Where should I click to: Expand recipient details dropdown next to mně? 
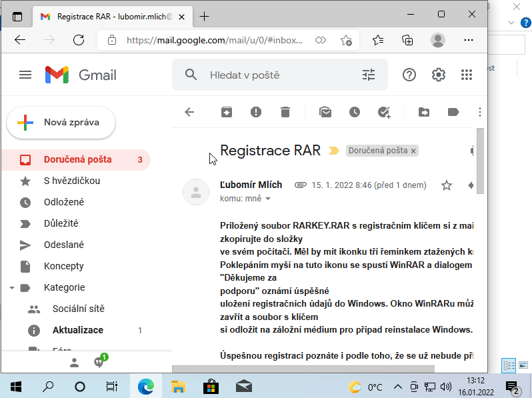(x=268, y=199)
